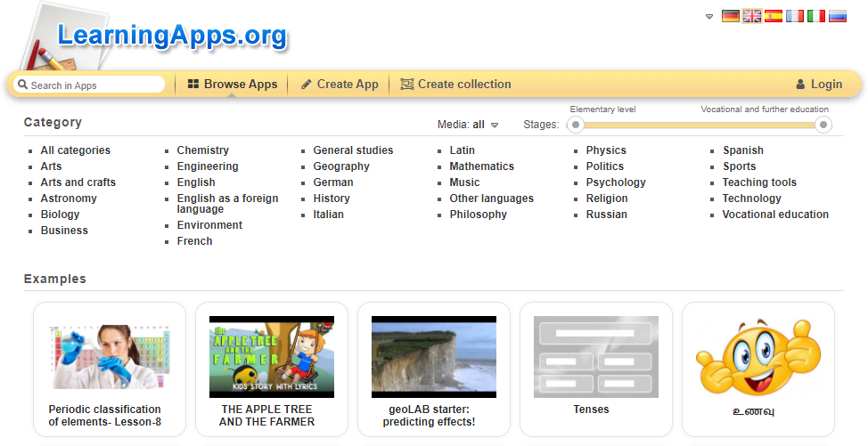This screenshot has height=446, width=868.
Task: Open the Tenses example thumbnail
Action: click(596, 357)
